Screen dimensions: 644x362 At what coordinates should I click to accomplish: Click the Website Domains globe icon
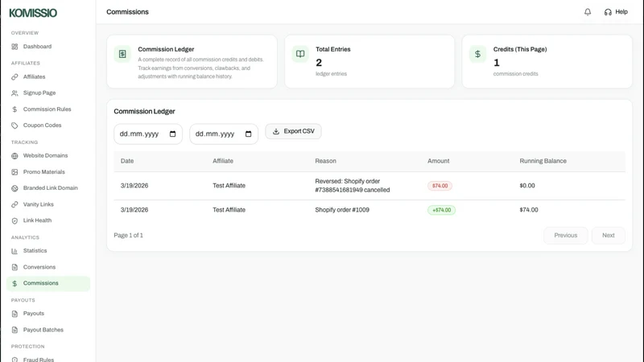(14, 156)
